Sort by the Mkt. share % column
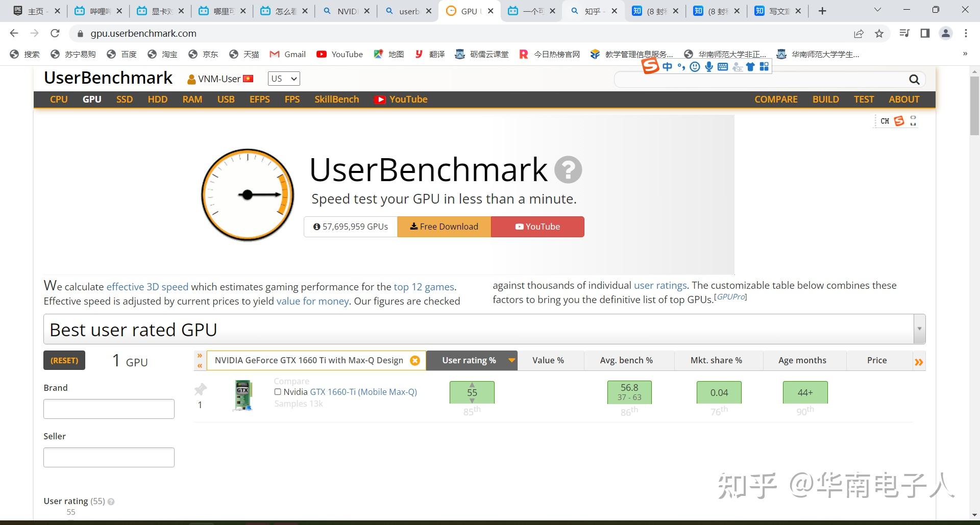The image size is (980, 525). (716, 360)
